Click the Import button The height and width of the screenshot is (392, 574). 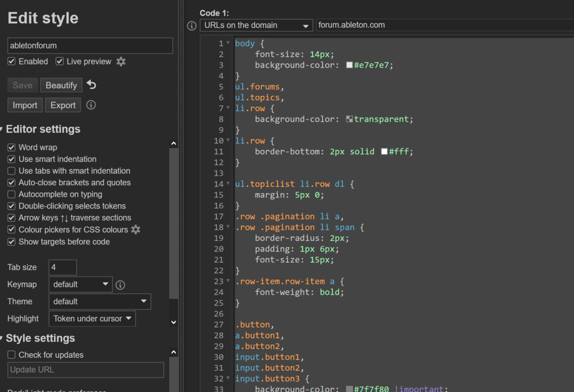(x=25, y=105)
